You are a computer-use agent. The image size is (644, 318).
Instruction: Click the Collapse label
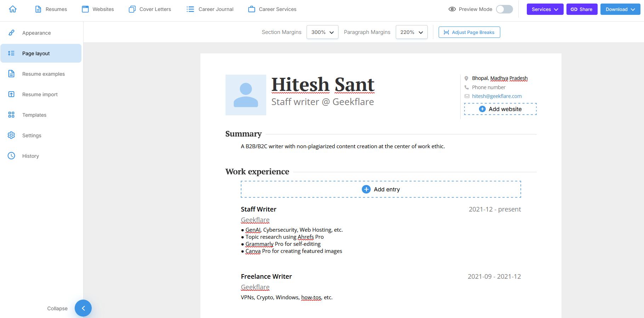57,308
